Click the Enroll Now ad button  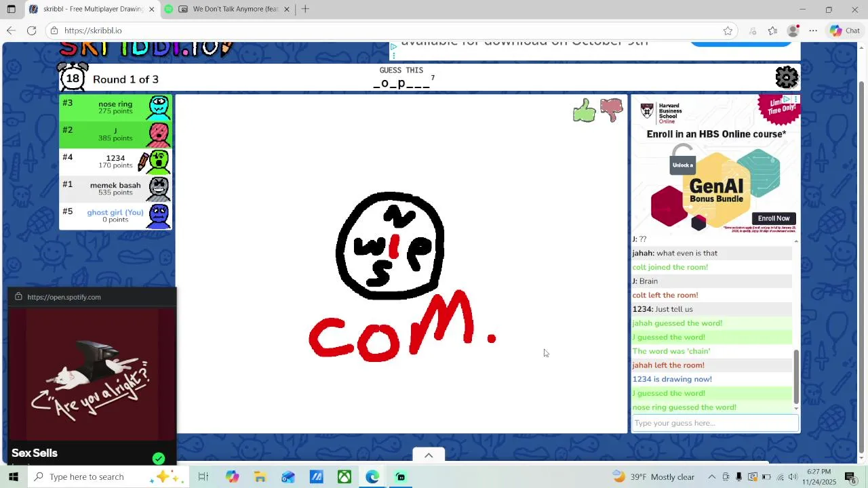click(x=773, y=218)
